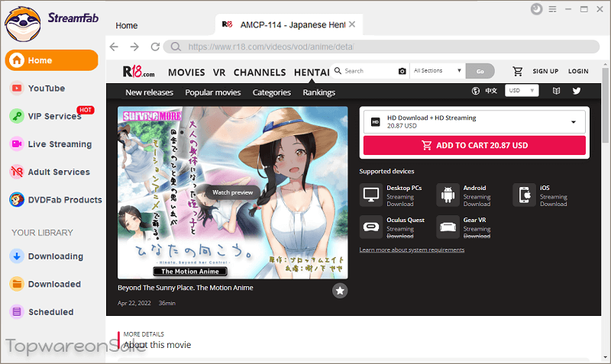The width and height of the screenshot is (611, 364).
Task: Open the Home sidebar item
Action: [x=51, y=60]
